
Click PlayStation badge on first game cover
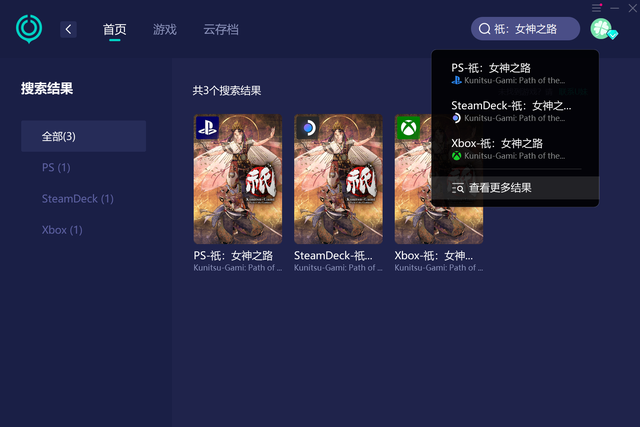point(207,128)
